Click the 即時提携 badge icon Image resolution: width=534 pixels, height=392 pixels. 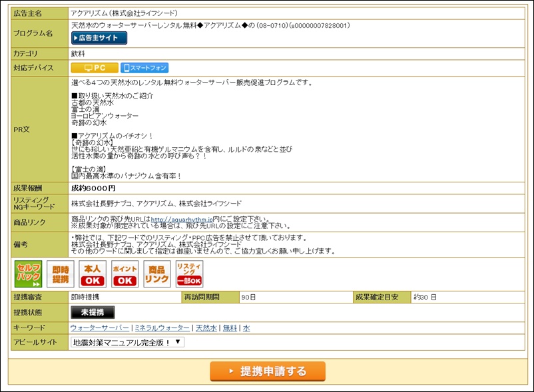61,274
